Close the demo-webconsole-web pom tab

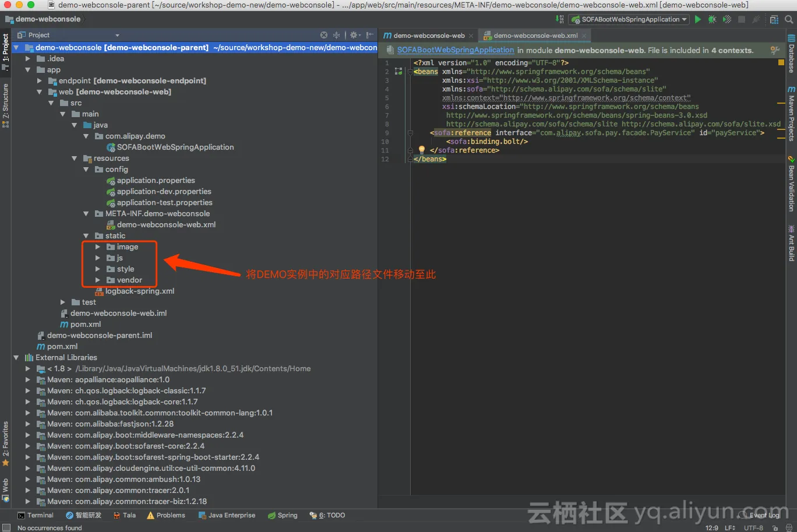(471, 36)
